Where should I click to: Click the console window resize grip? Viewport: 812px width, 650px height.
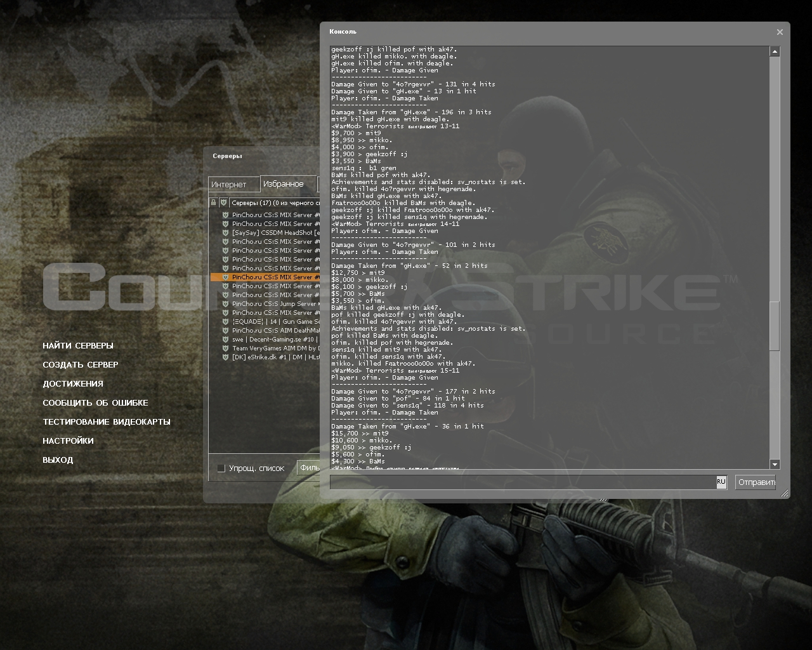click(x=785, y=493)
